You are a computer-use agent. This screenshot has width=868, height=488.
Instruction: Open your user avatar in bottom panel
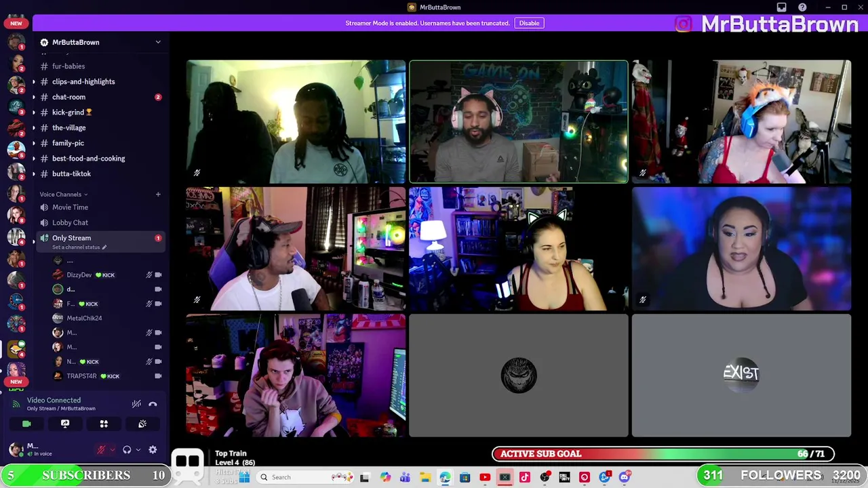coord(16,449)
